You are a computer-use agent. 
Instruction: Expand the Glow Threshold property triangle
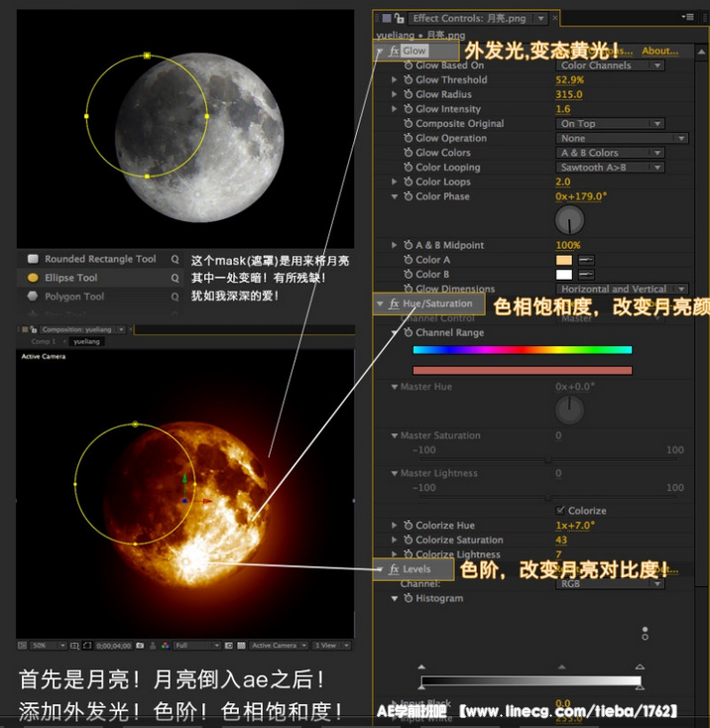(394, 80)
